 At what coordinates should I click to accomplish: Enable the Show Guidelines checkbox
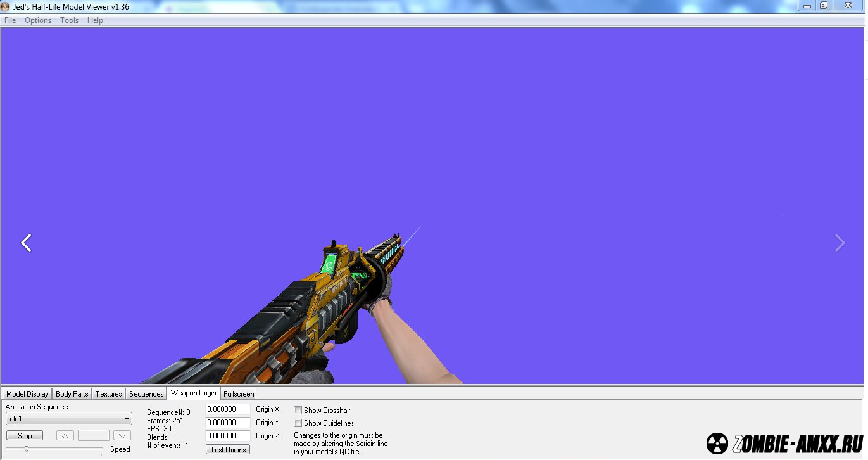click(298, 423)
